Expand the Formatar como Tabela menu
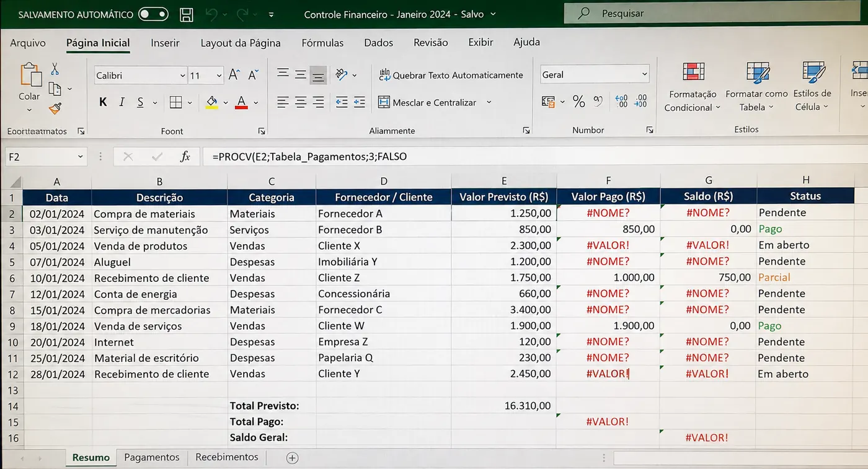 point(756,87)
